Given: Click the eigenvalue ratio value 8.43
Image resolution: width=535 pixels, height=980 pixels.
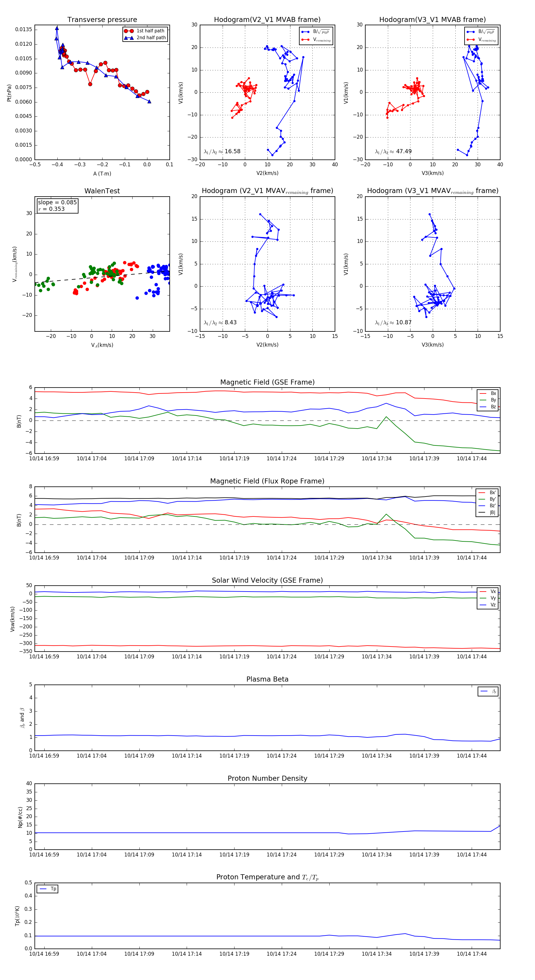Looking at the screenshot, I should [230, 323].
